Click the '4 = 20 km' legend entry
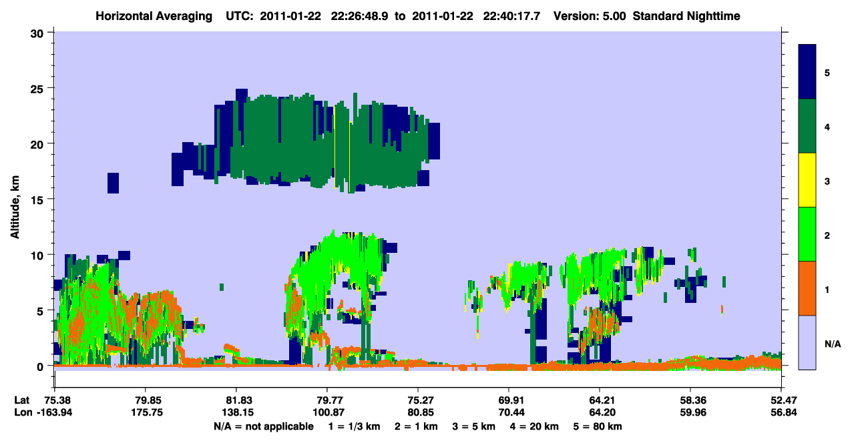Screen dimensions: 868x445 point(534,426)
